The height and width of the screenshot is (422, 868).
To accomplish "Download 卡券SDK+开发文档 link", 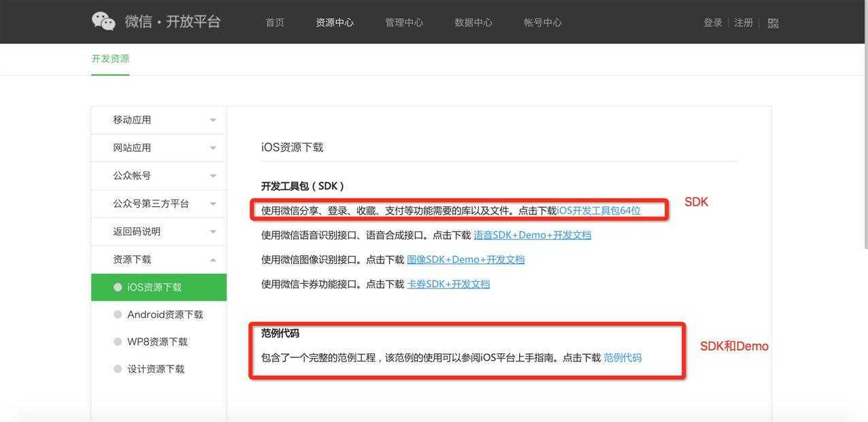I will 448,284.
